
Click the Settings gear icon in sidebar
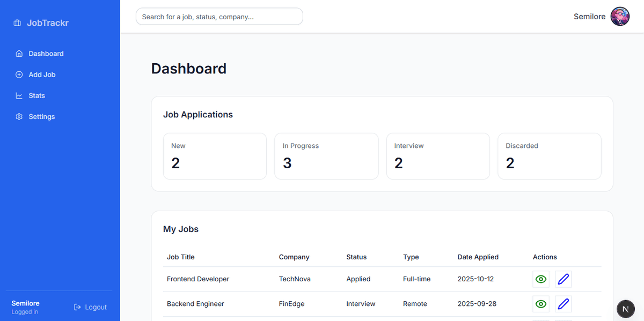[19, 116]
